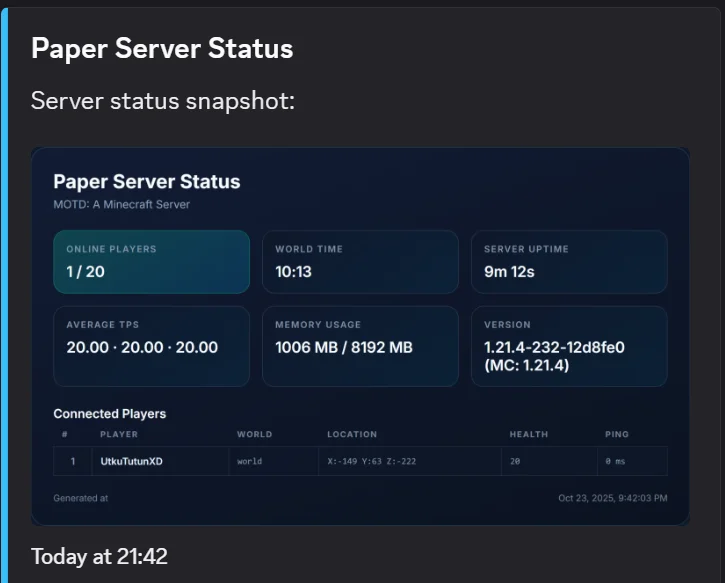
Task: Select the World Time value "10:13"
Action: pyautogui.click(x=293, y=271)
